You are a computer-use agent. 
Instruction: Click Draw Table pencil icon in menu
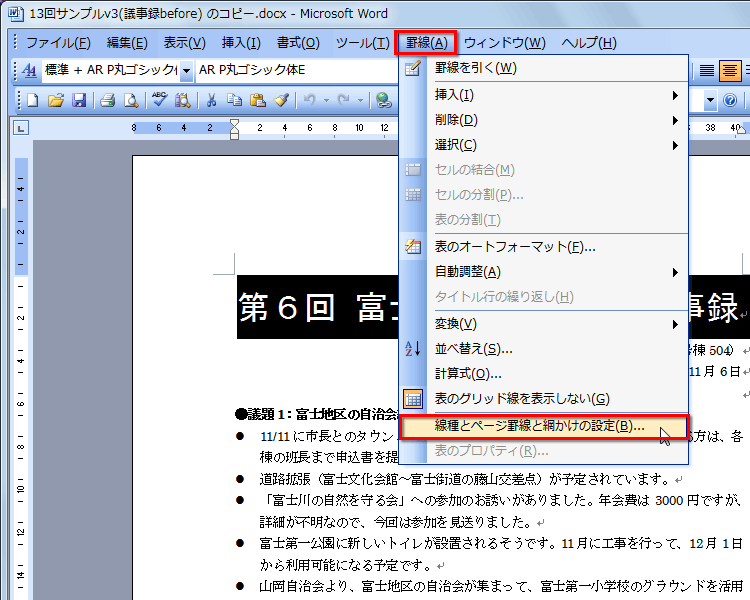click(x=413, y=68)
